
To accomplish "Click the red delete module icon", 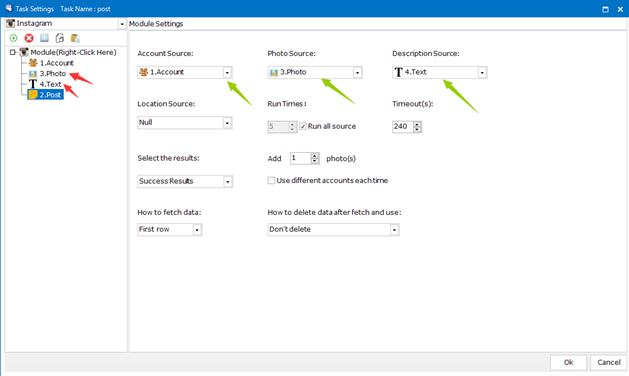I will click(29, 38).
